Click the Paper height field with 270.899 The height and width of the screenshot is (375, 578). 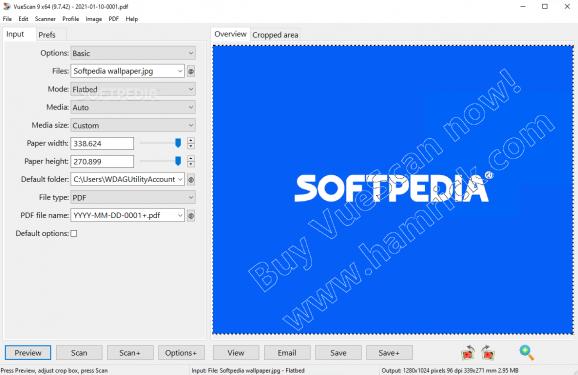tap(102, 162)
